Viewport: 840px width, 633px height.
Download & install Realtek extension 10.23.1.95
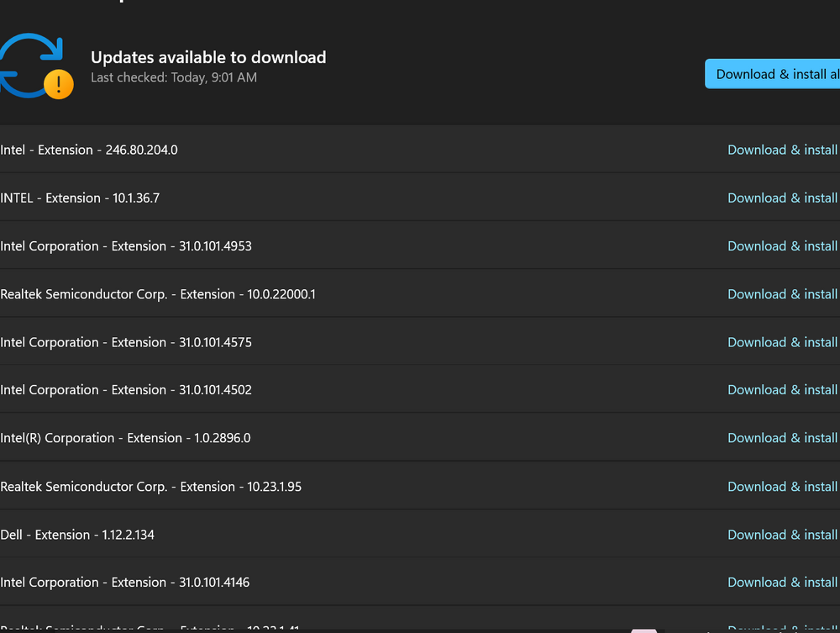pyautogui.click(x=782, y=487)
